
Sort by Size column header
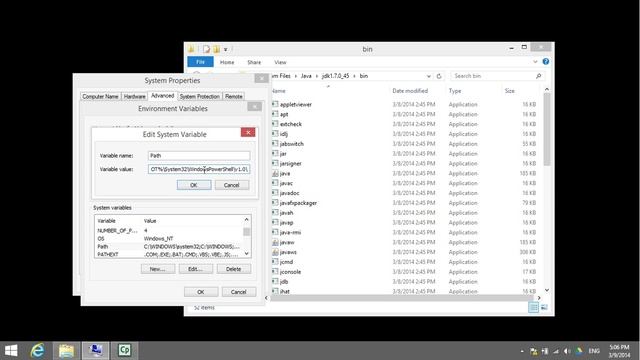pyautogui.click(x=509, y=91)
